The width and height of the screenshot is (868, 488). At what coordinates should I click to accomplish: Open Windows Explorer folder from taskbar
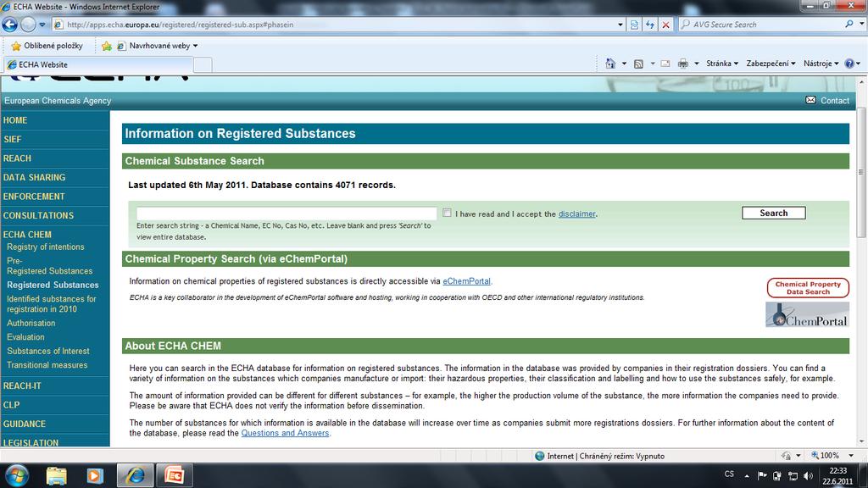pyautogui.click(x=56, y=476)
